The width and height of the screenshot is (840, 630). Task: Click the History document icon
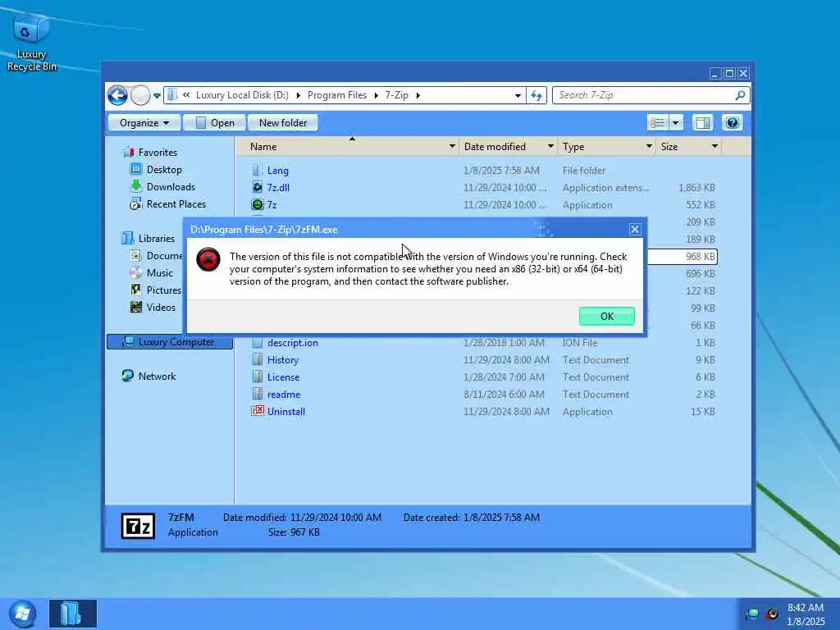click(258, 359)
